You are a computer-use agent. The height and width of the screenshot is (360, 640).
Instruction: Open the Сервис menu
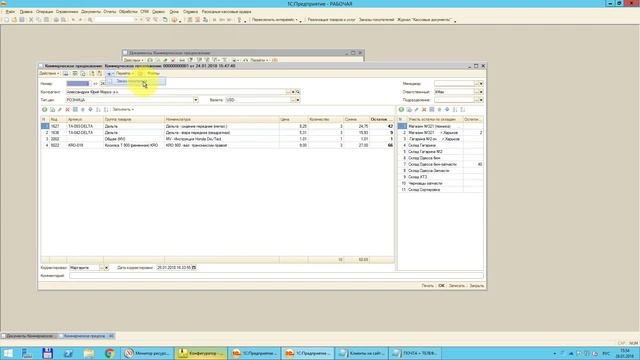pos(158,12)
